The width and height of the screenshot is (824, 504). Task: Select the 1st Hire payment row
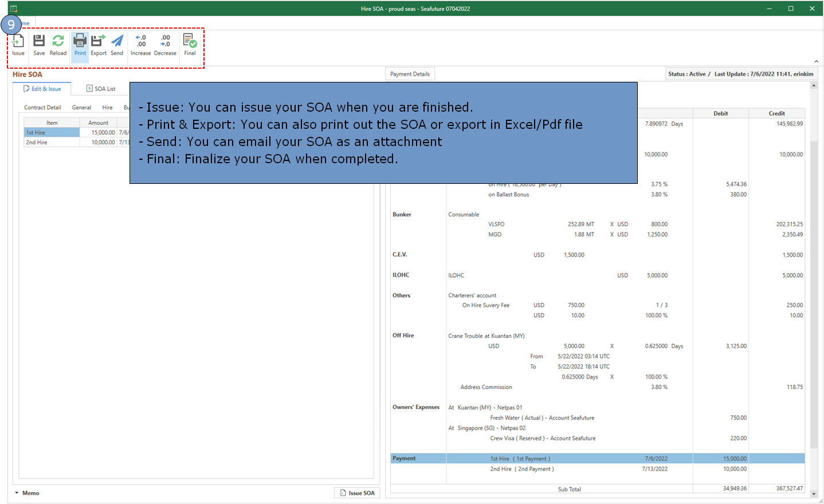point(598,459)
